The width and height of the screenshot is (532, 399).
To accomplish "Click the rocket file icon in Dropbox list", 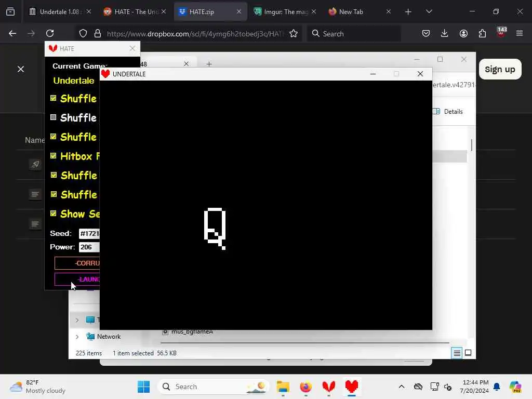I will 35,165.
